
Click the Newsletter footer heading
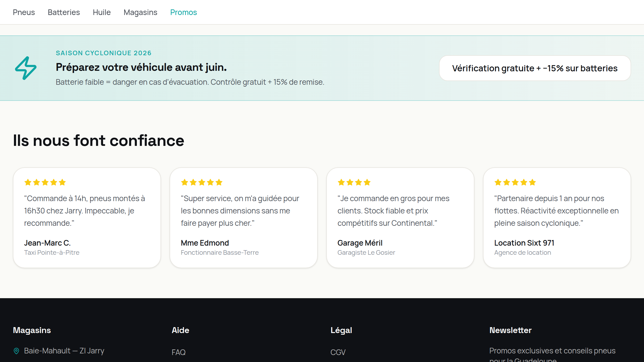511,330
